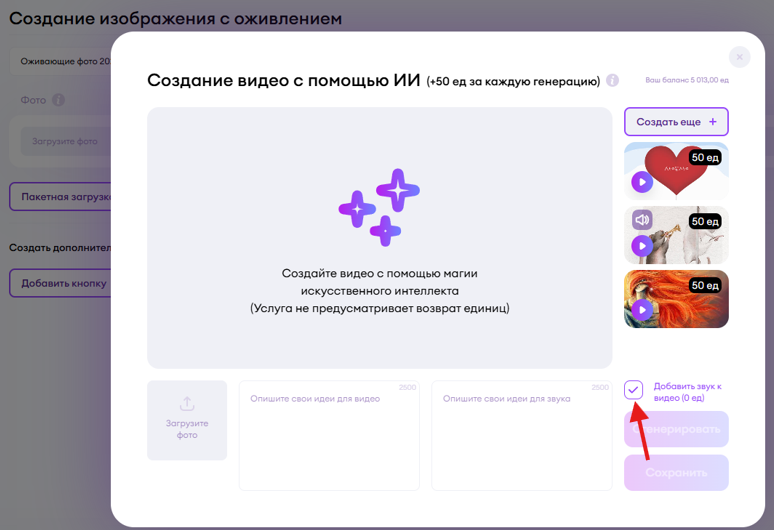Click the 'Пакетная загрузка' button
The height and width of the screenshot is (530, 774).
click(62, 197)
